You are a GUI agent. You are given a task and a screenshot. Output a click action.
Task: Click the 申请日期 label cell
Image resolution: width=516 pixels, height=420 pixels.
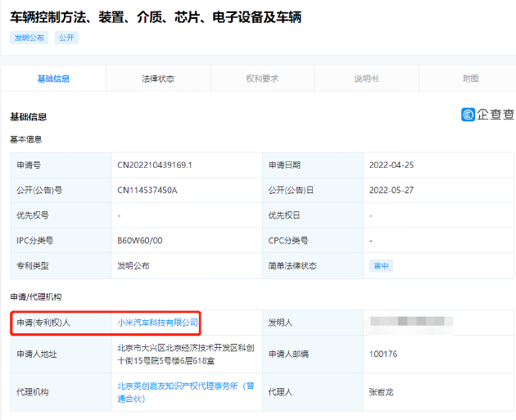pyautogui.click(x=313, y=165)
